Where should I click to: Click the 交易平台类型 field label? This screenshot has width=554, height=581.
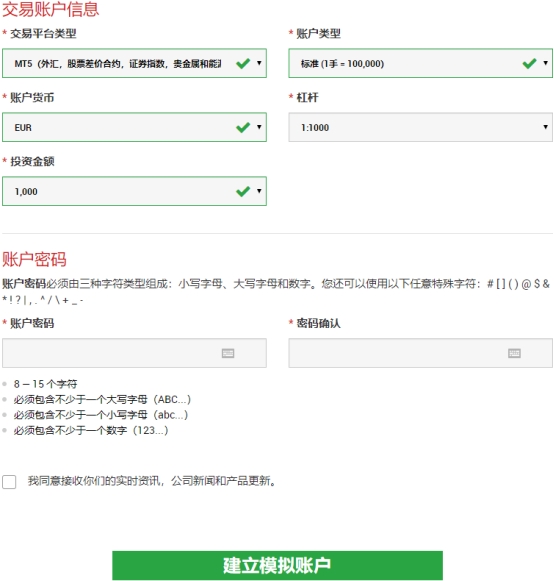43,33
